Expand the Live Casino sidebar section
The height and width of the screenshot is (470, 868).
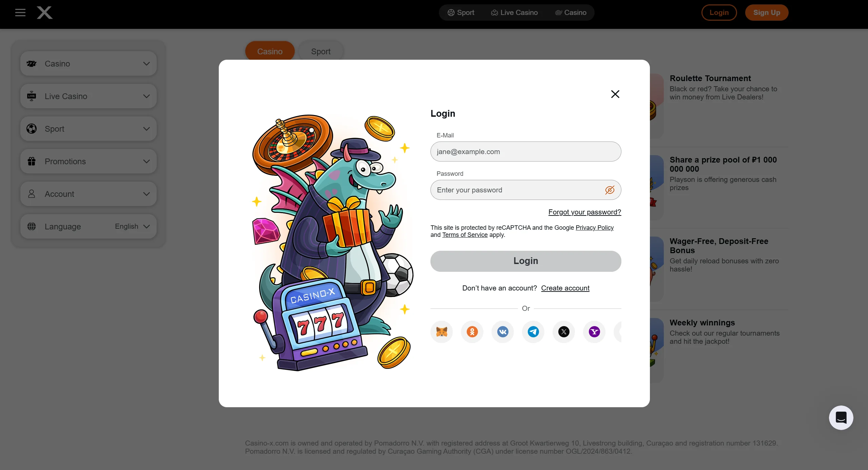coord(89,96)
